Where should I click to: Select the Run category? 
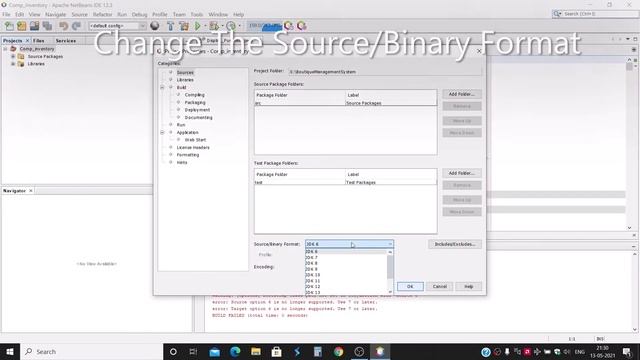coord(181,125)
